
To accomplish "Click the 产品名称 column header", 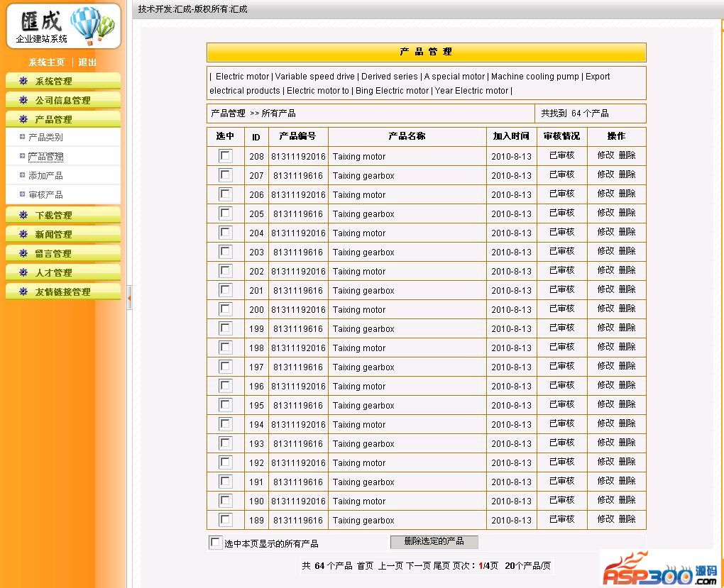I will (407, 136).
